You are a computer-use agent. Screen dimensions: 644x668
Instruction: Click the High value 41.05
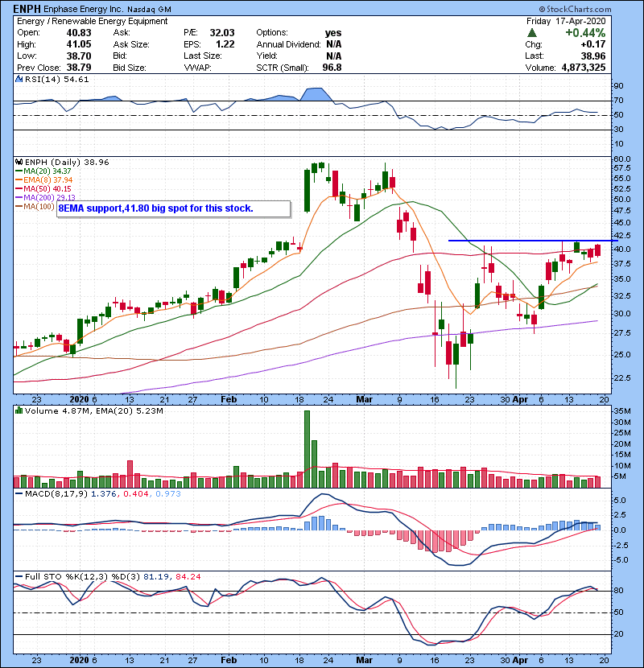[x=79, y=44]
